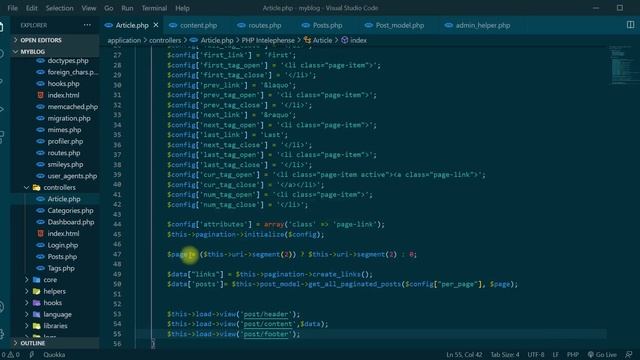
Task: Change Tab Size: 4 setting
Action: [x=505, y=354]
